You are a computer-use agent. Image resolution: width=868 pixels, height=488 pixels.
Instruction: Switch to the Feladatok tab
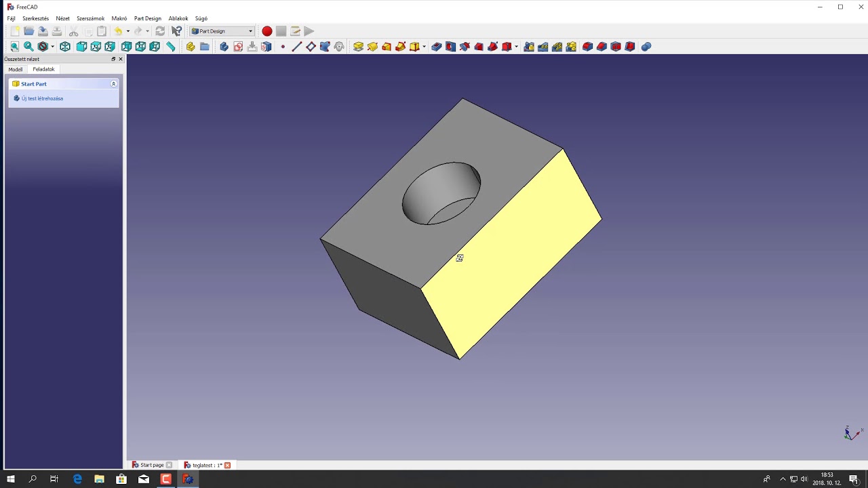click(44, 69)
